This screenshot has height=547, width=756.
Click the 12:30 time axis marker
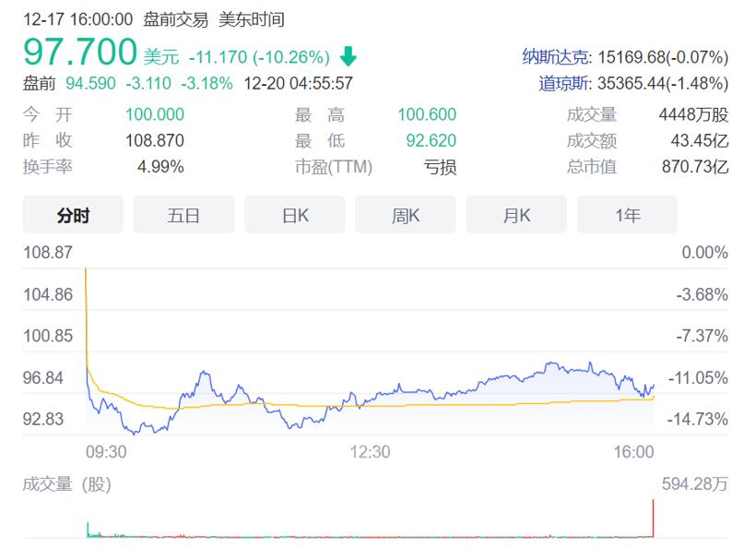tap(371, 452)
